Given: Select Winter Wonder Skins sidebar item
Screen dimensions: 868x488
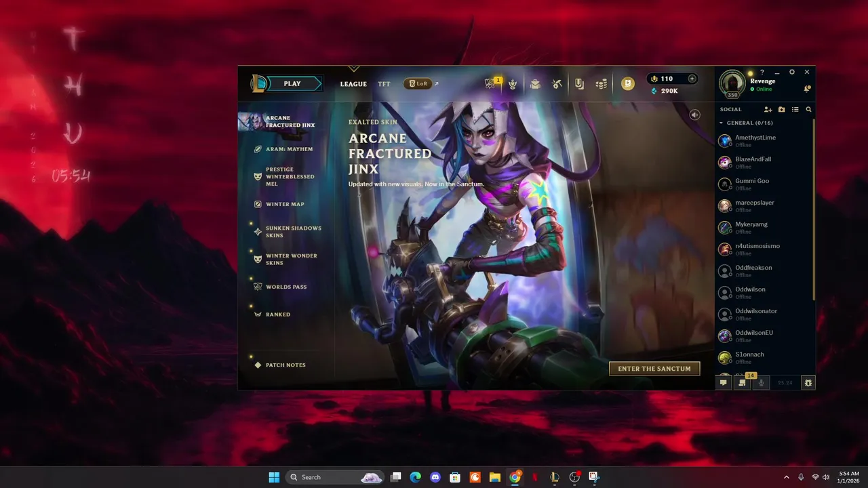Looking at the screenshot, I should (285, 259).
